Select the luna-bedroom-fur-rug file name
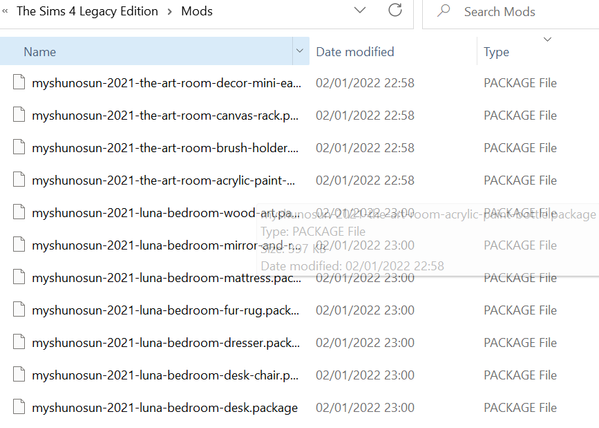 pyautogui.click(x=166, y=310)
